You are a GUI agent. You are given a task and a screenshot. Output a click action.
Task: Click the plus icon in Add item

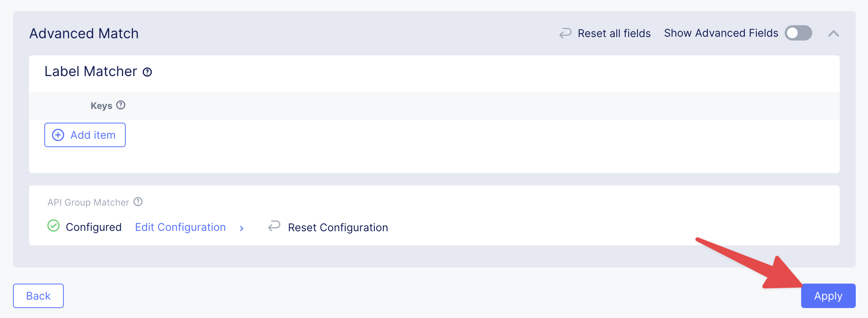click(x=58, y=135)
